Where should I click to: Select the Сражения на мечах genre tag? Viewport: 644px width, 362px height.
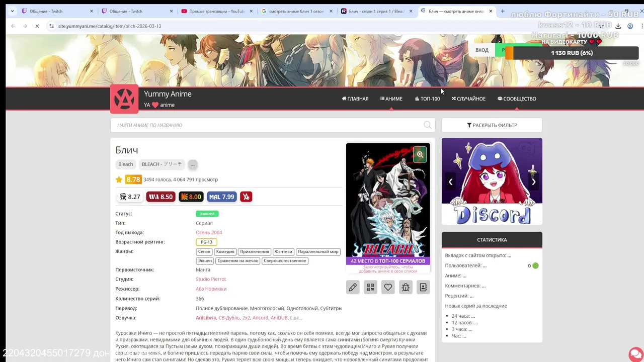pos(238,261)
